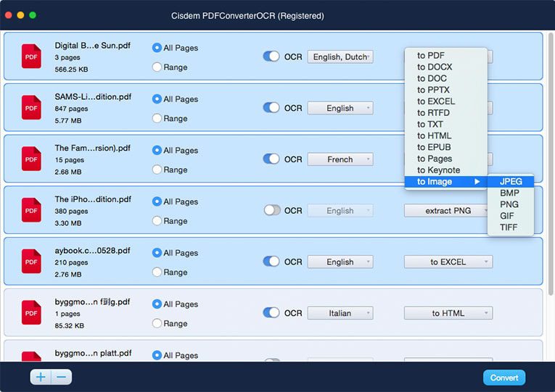Image resolution: width=555 pixels, height=392 pixels.
Task: Click the PDF icon for SAMS-Li...dition.pdf
Action: tap(31, 108)
